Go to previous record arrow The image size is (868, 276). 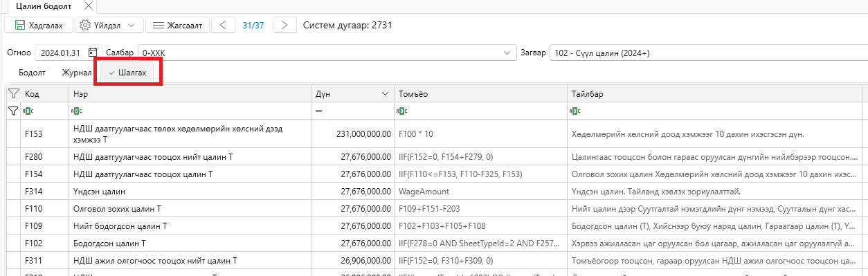(x=223, y=25)
